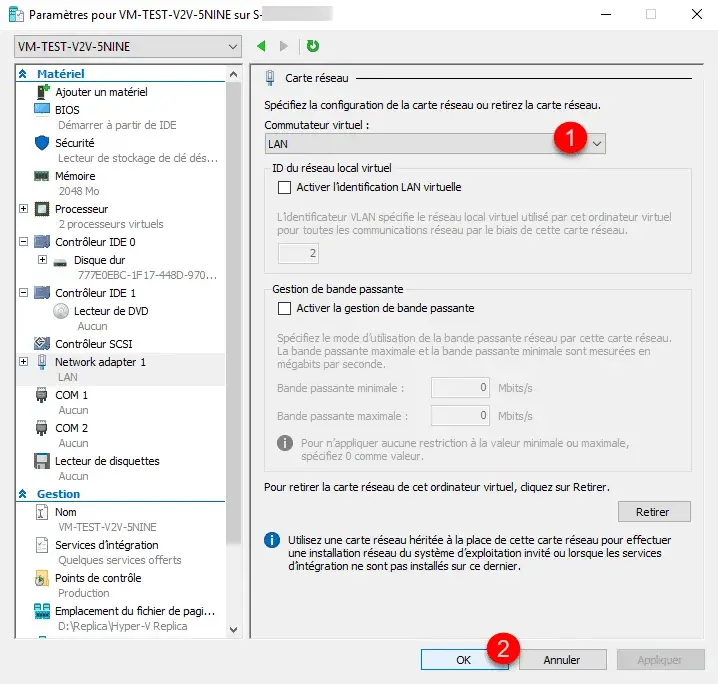Viewport: 718px width, 684px height.
Task: Select Ajouter un matériel in list
Action: 101,92
